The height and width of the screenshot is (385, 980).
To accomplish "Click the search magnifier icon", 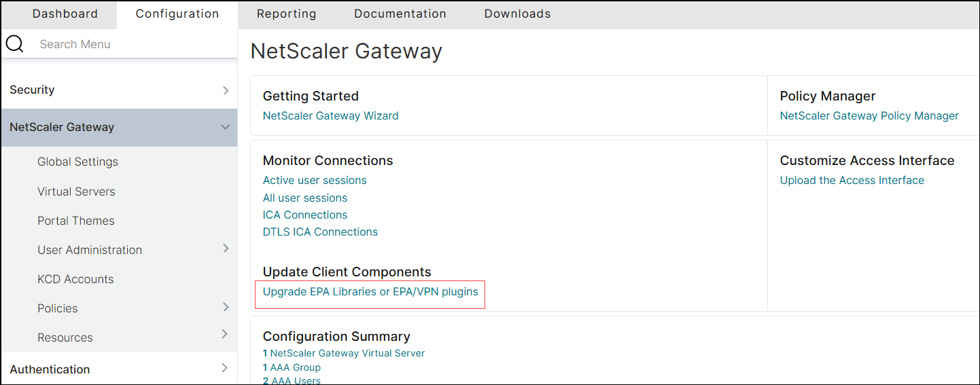I will pos(14,45).
